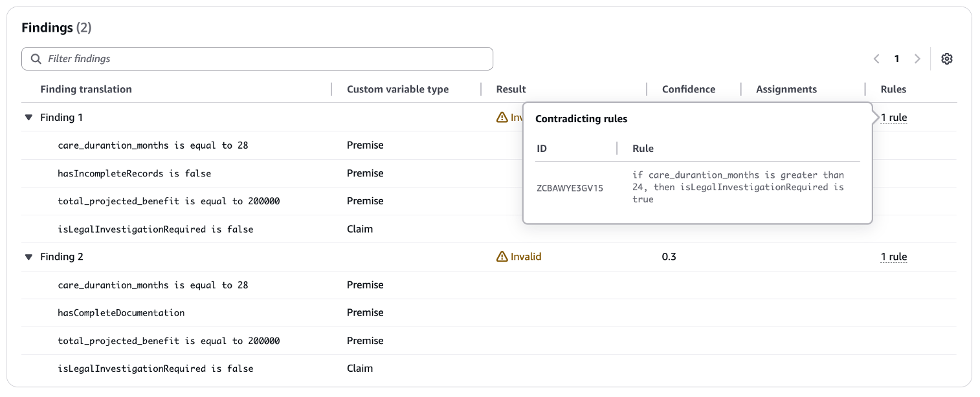Type in the Filter findings field

[265, 59]
